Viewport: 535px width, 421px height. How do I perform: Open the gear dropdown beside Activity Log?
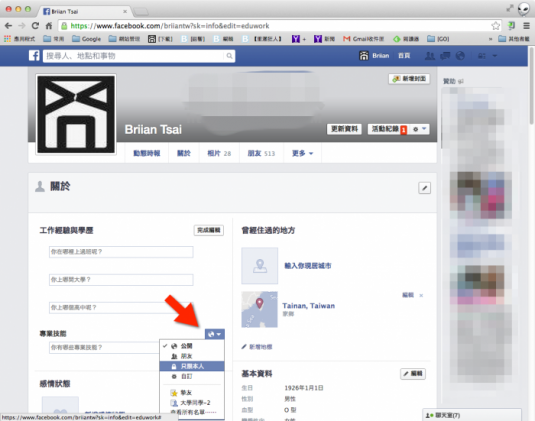tap(420, 129)
